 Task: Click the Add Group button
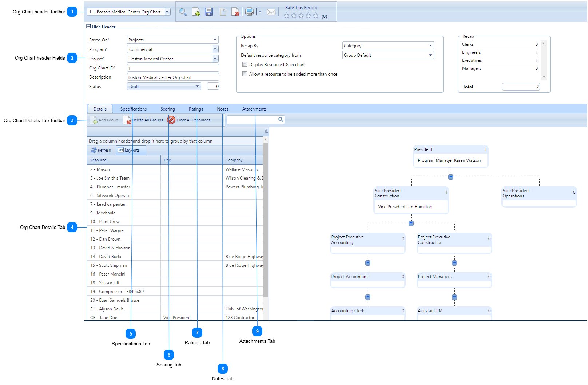tap(104, 120)
